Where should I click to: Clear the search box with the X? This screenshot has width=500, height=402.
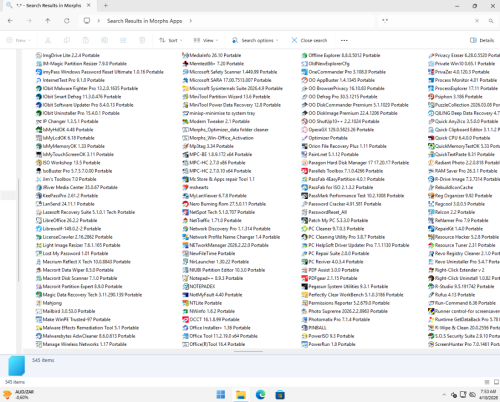tap(477, 21)
